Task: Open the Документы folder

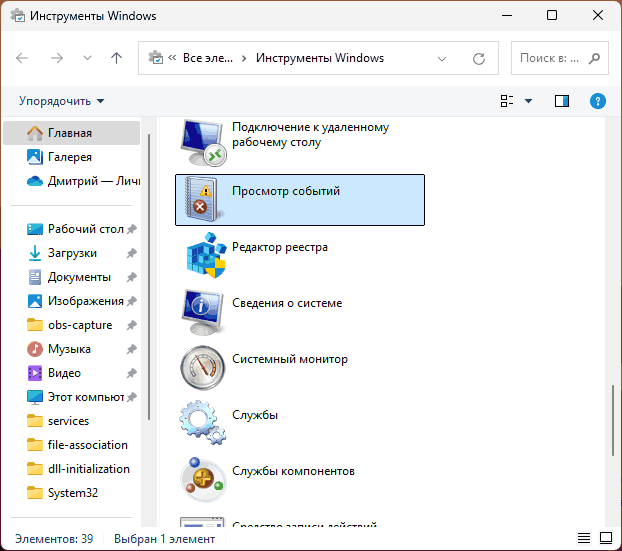Action: (71, 277)
